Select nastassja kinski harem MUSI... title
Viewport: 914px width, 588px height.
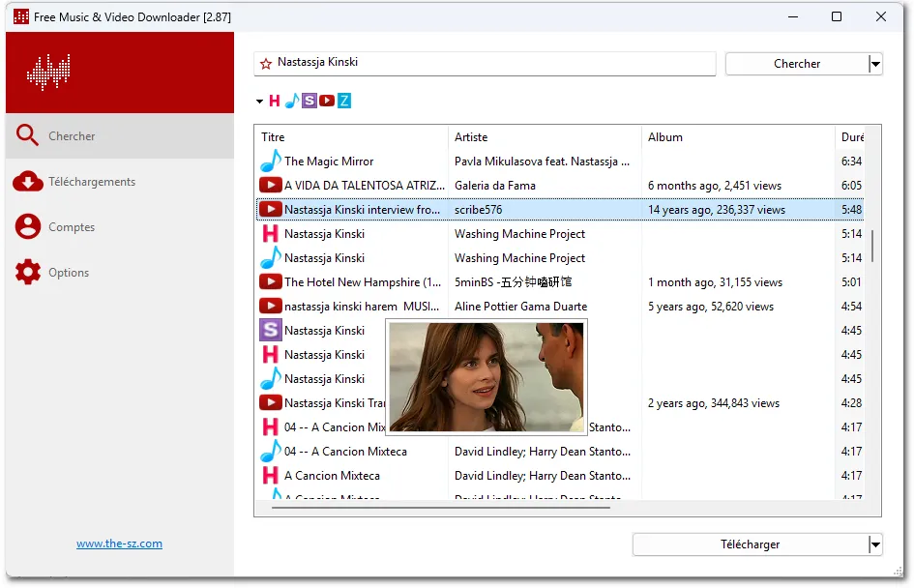pyautogui.click(x=362, y=307)
